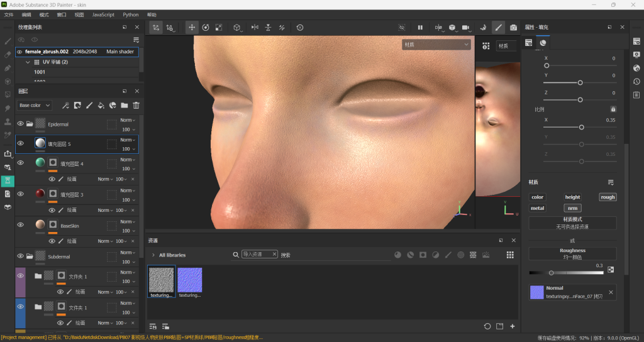The width and height of the screenshot is (644, 342).
Task: Click the screenshot camera icon at toolbar end
Action: tap(513, 28)
